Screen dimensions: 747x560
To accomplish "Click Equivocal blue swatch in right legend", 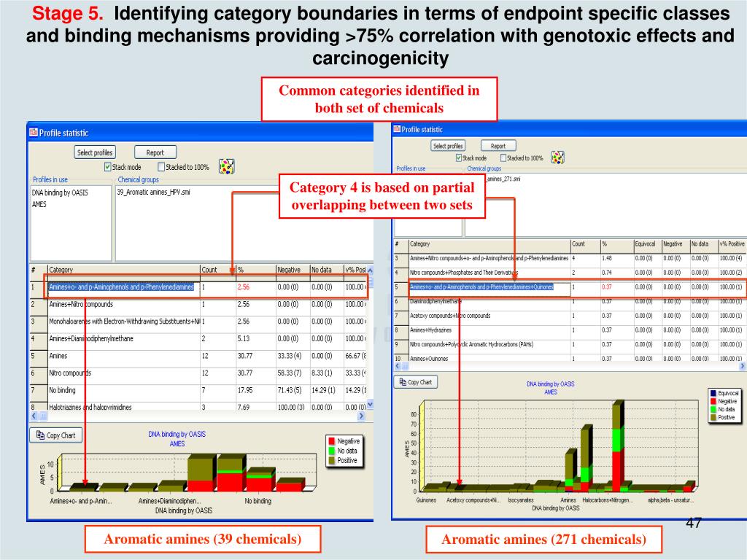I will 713,393.
